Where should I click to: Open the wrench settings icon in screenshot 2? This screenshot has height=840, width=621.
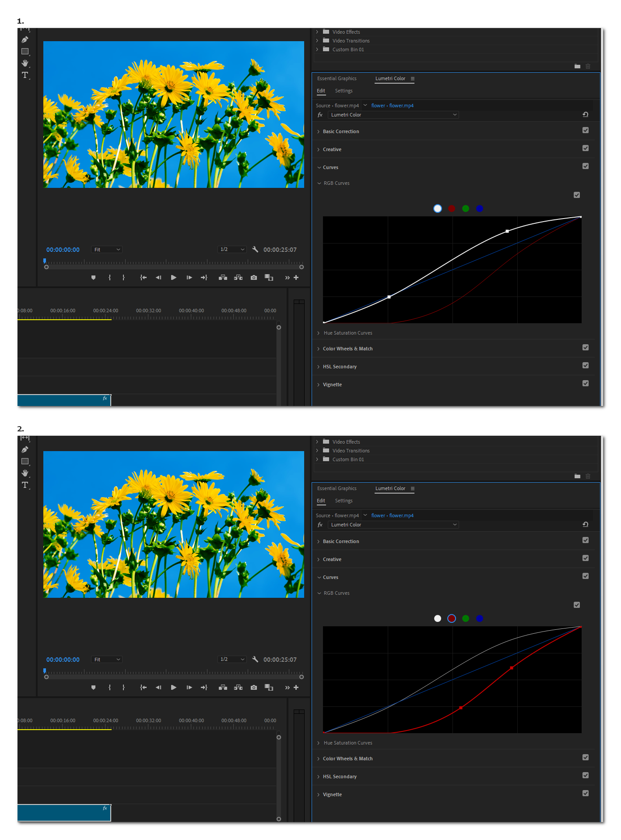(x=255, y=659)
